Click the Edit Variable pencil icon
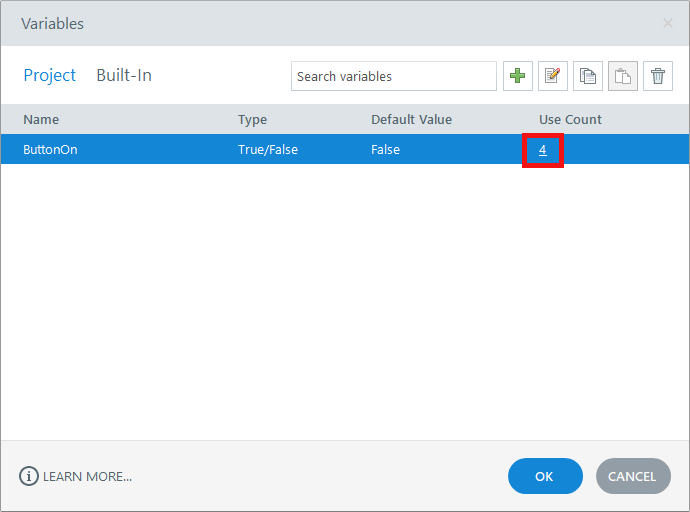 point(553,76)
